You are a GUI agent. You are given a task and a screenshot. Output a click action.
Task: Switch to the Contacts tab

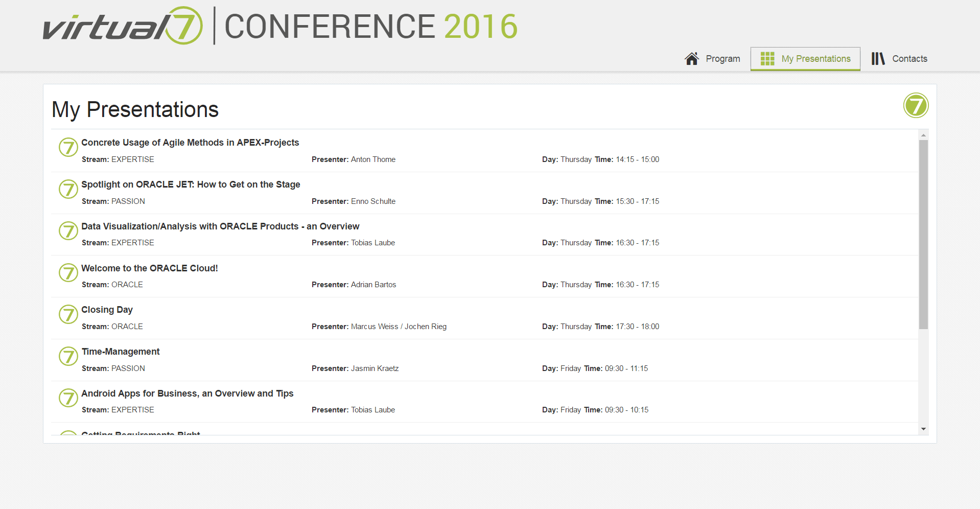pyautogui.click(x=909, y=59)
